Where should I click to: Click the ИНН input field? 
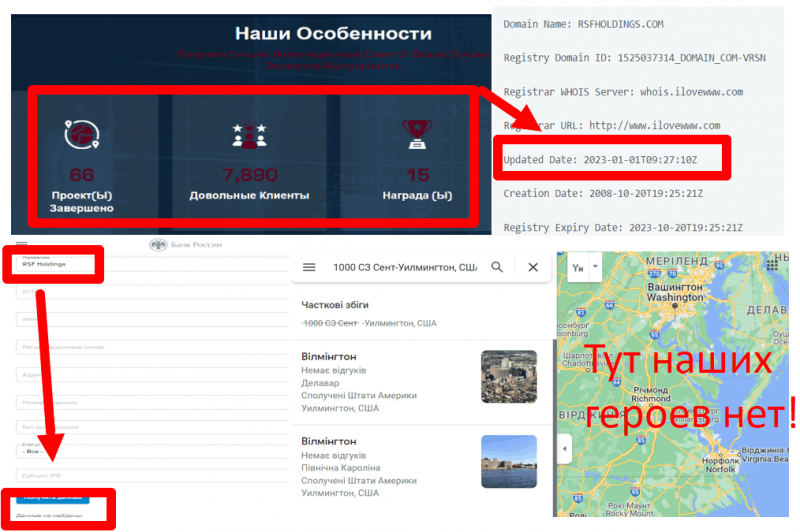point(153,320)
